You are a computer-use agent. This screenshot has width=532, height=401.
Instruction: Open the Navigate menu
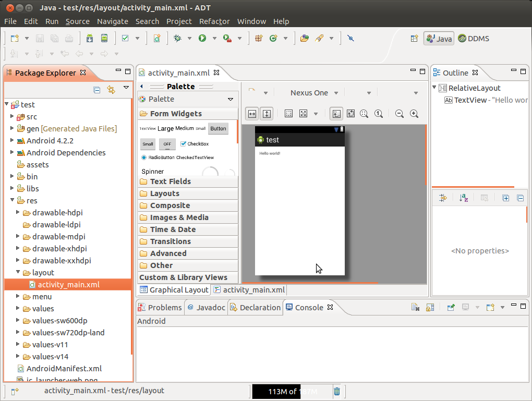point(113,21)
